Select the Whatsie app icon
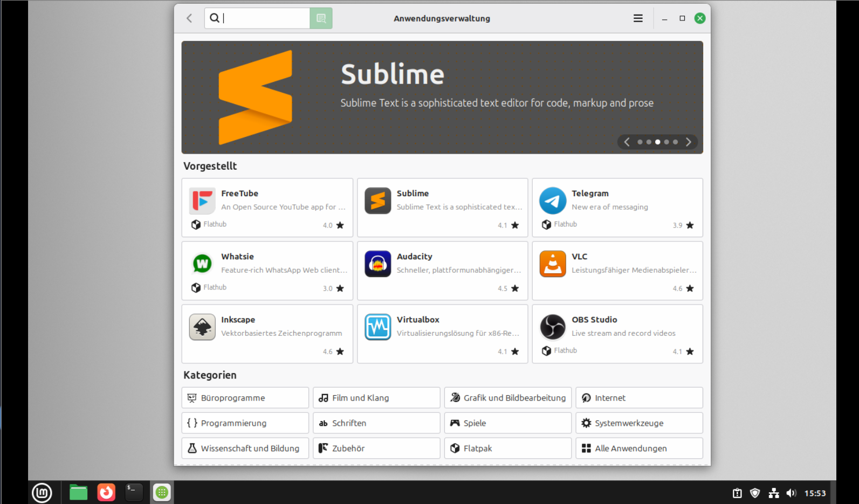Viewport: 859px width, 504px height. click(x=202, y=264)
